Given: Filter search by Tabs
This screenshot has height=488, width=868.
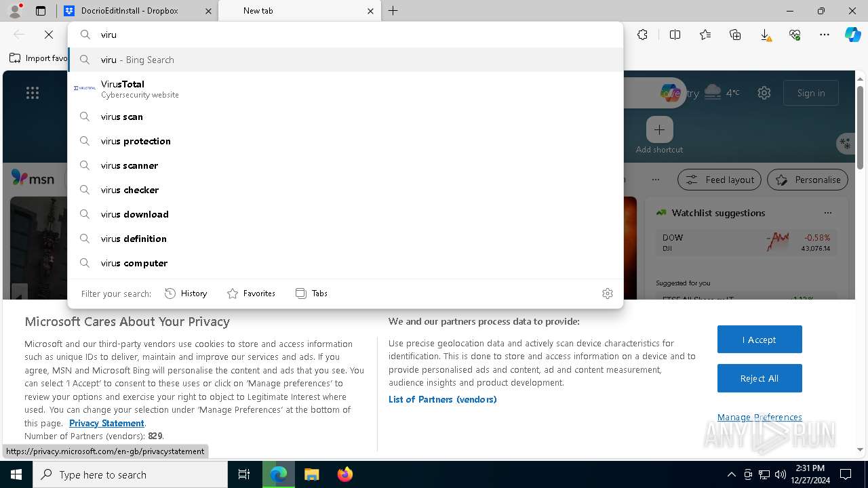Looking at the screenshot, I should [312, 293].
